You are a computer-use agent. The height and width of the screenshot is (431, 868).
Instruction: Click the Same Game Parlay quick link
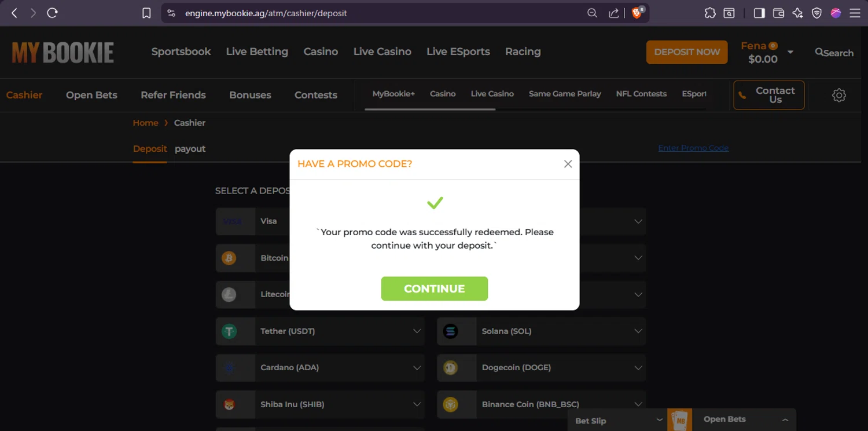(x=565, y=94)
